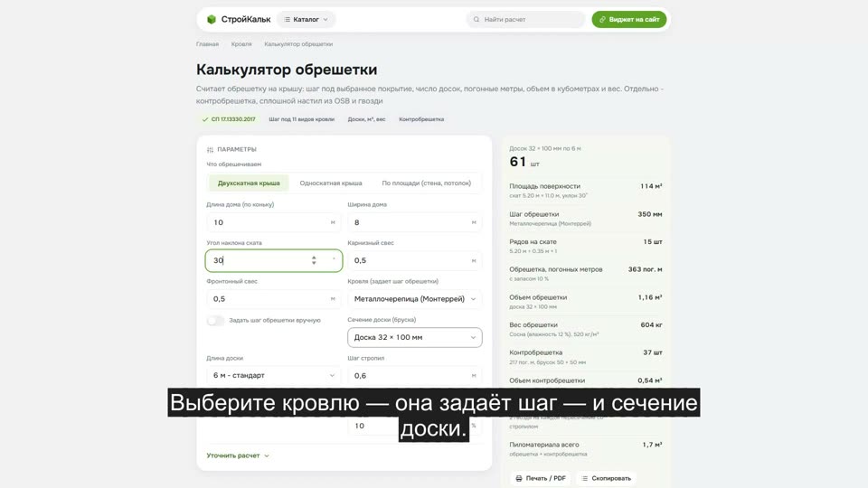Open the Сечение доски Доска 32 × 100 мм dropdown
Screen dimensions: 868x488
click(x=415, y=337)
